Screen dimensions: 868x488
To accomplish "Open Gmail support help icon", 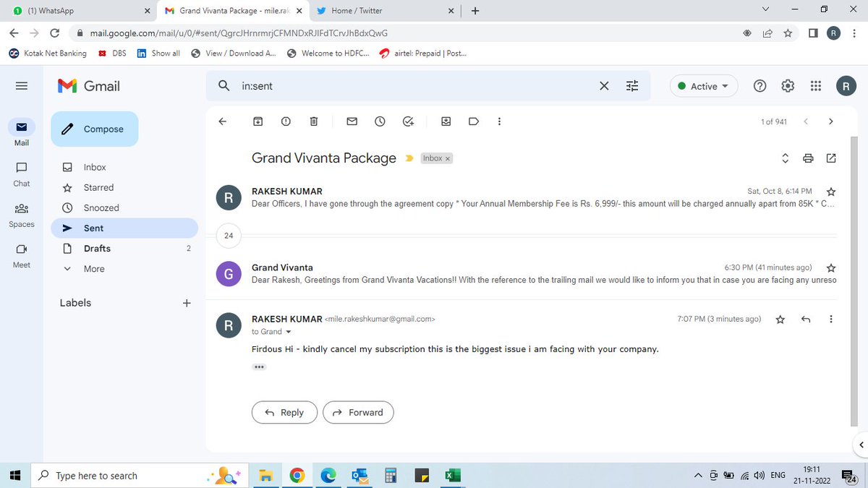I will [759, 86].
